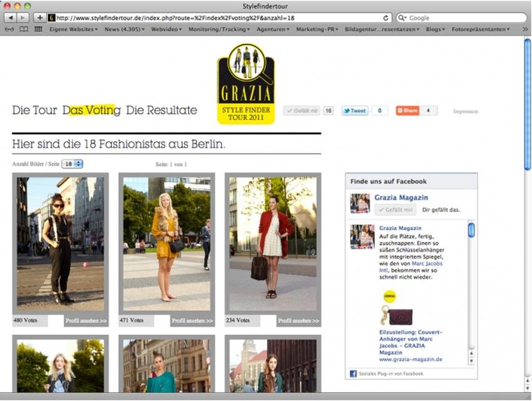View profile of the 471 Votes fashionista

[x=192, y=321]
